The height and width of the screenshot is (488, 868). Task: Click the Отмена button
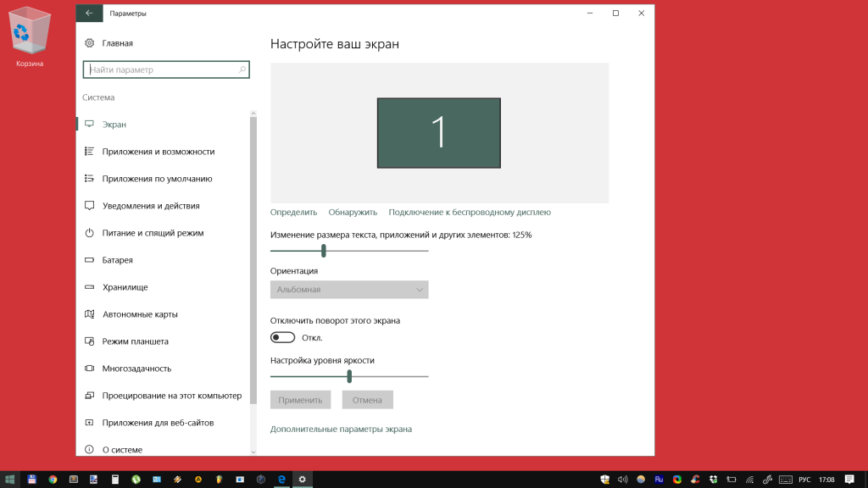tap(368, 400)
